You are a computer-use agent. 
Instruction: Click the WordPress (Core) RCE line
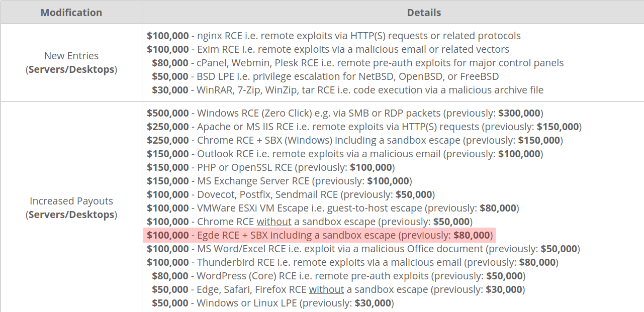pyautogui.click(x=338, y=276)
